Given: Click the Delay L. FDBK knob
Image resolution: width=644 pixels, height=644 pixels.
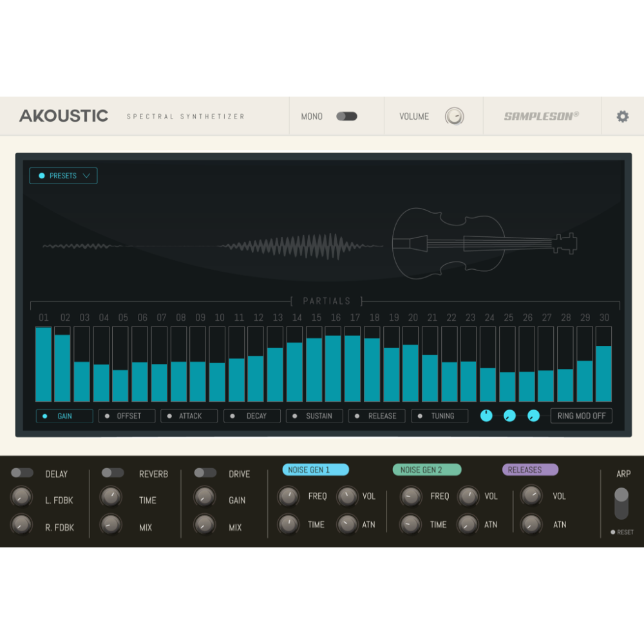Looking at the screenshot, I should (21, 497).
